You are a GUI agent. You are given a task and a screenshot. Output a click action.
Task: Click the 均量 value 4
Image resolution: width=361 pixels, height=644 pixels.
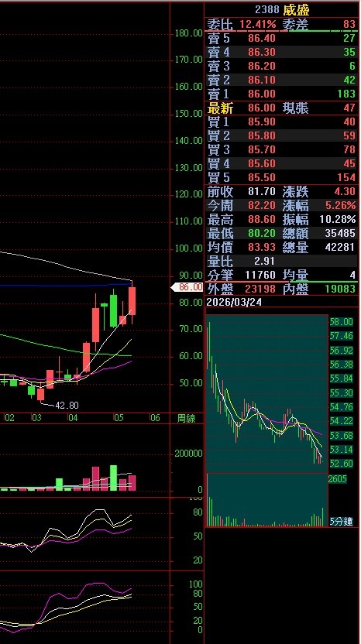click(352, 275)
